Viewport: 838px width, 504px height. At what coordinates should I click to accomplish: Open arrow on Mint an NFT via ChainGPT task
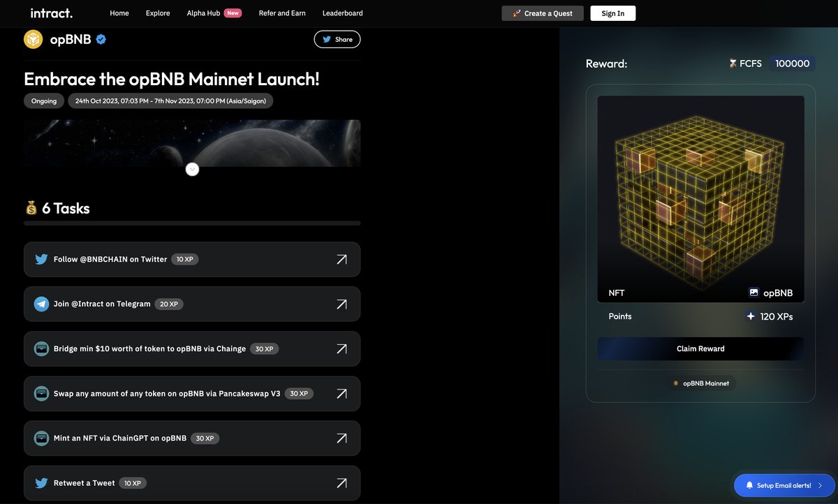point(341,438)
